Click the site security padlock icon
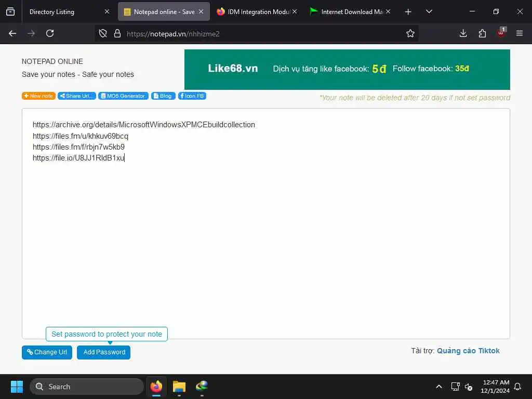Viewport: 532px width, 399px height. point(117,33)
